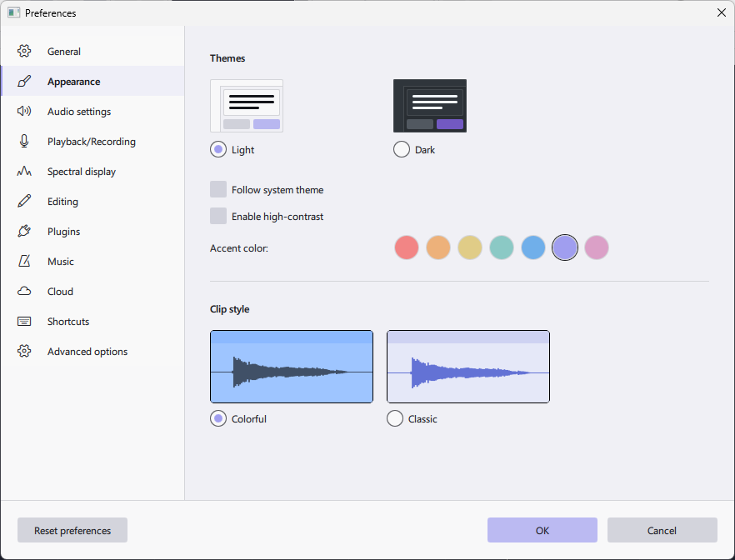Select the Appearance sidebar item
735x560 pixels.
(92, 82)
